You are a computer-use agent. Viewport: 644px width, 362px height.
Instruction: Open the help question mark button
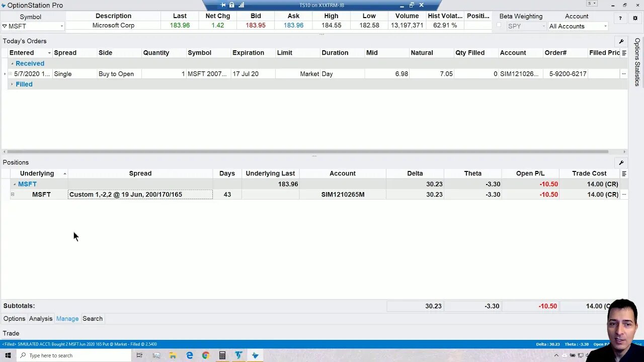click(x=620, y=18)
